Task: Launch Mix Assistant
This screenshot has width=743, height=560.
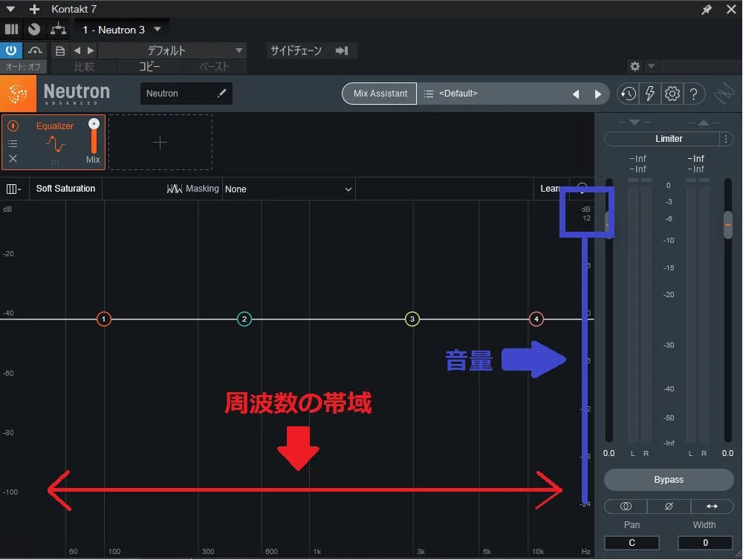Action: (380, 94)
